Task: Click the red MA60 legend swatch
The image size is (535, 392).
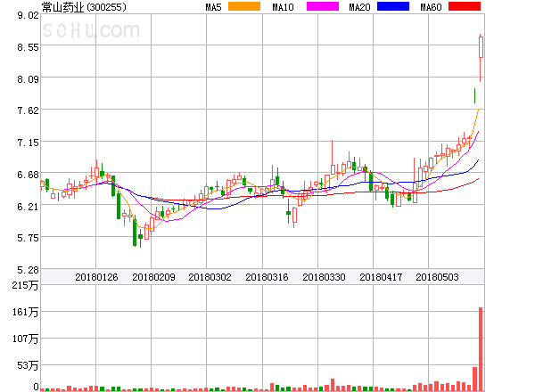Action: point(465,6)
